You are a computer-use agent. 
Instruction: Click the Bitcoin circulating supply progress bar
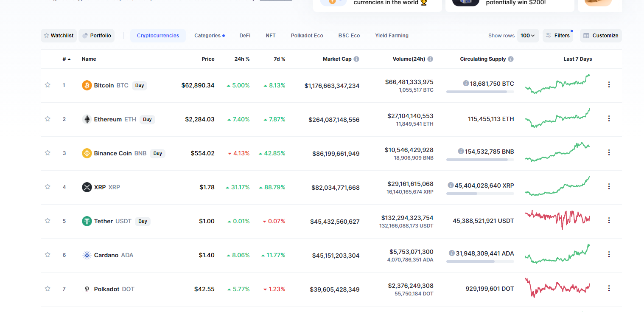(480, 92)
